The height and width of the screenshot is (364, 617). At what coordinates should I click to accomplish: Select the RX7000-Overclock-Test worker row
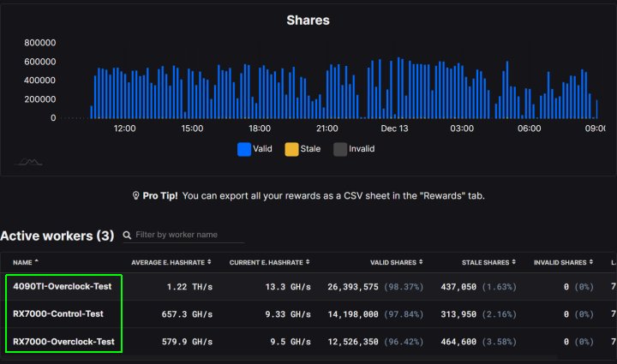point(64,342)
